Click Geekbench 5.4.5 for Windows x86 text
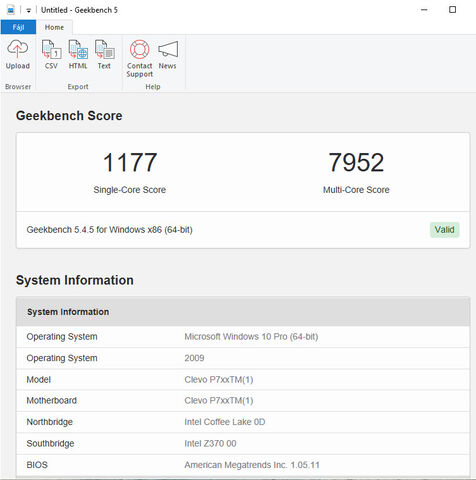 (109, 230)
